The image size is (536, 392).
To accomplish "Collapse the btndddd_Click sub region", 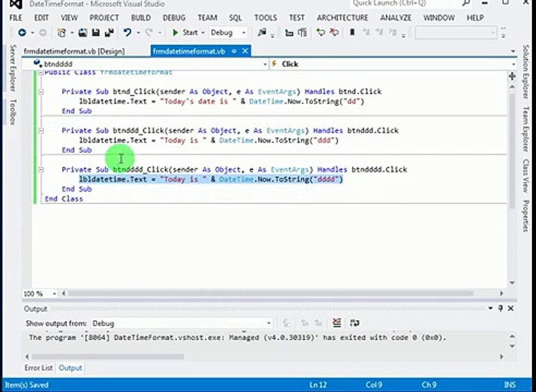I will (41, 169).
